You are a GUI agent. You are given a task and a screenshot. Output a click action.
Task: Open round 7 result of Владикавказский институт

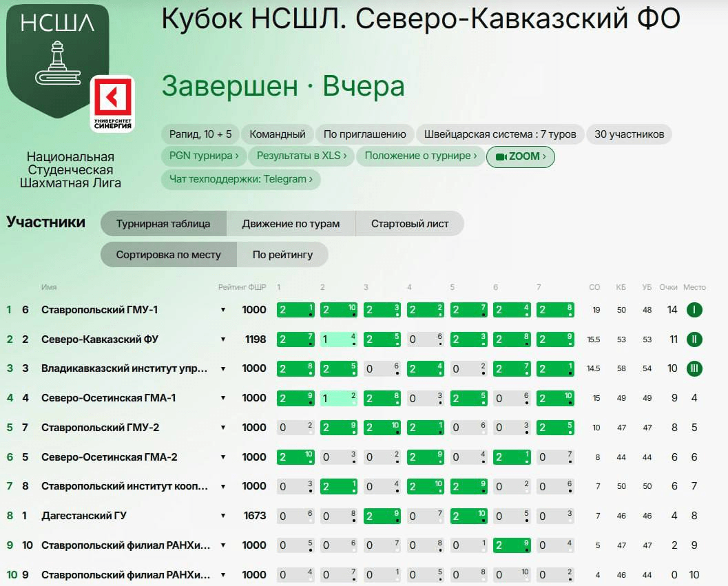tap(555, 368)
